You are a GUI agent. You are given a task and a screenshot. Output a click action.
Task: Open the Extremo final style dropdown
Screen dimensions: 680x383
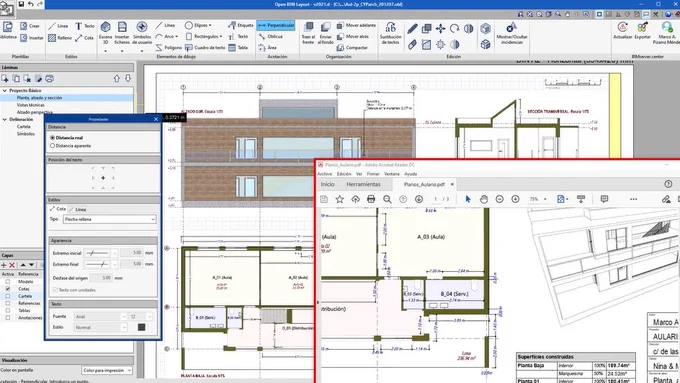tap(101, 264)
